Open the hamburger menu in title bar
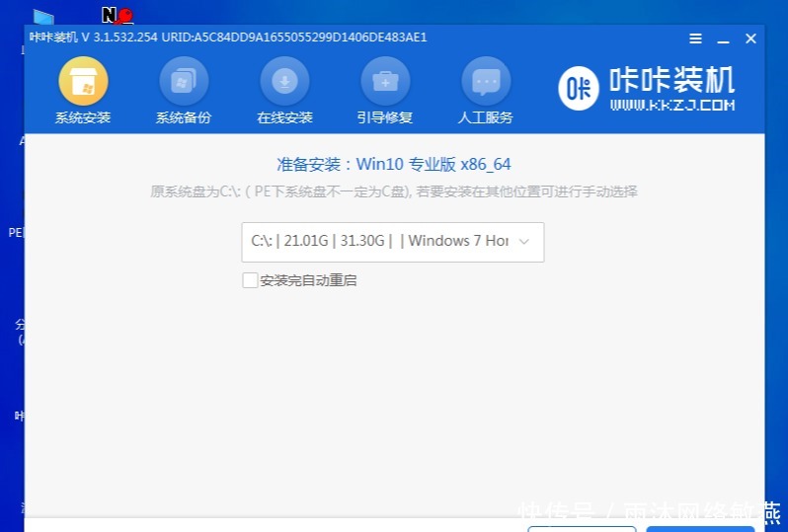788x532 pixels. tap(695, 38)
